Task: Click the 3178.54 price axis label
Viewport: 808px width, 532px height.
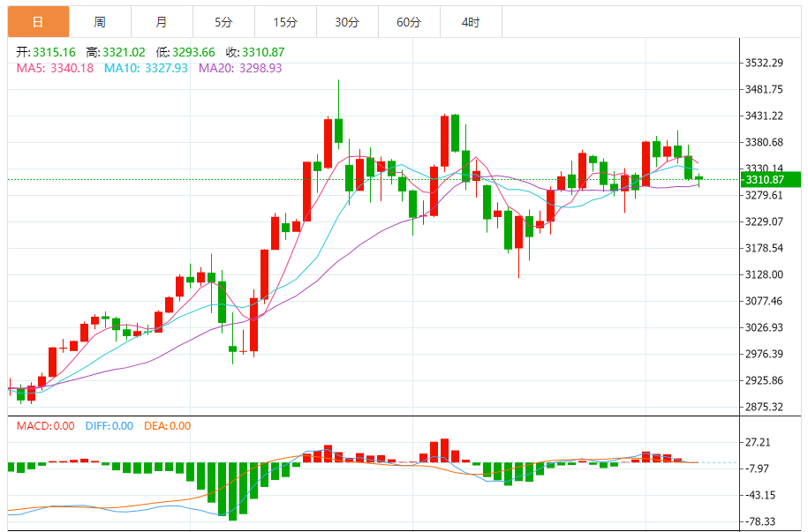Action: 764,248
